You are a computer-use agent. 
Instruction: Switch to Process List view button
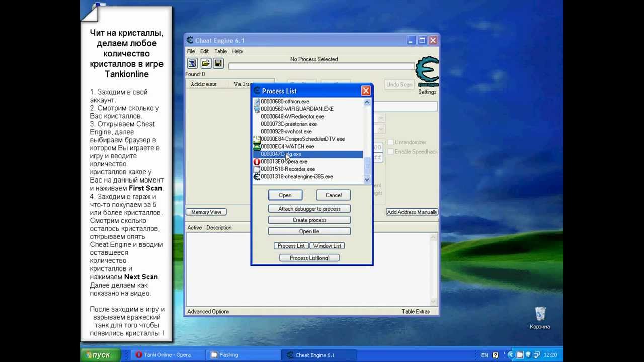tap(291, 246)
